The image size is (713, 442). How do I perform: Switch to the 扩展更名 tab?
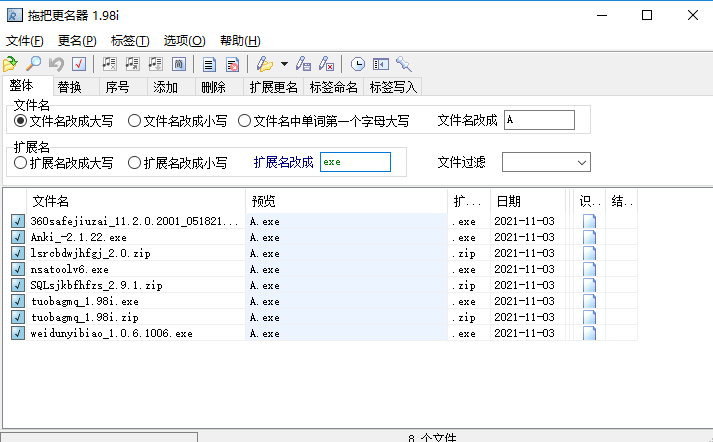pyautogui.click(x=274, y=87)
